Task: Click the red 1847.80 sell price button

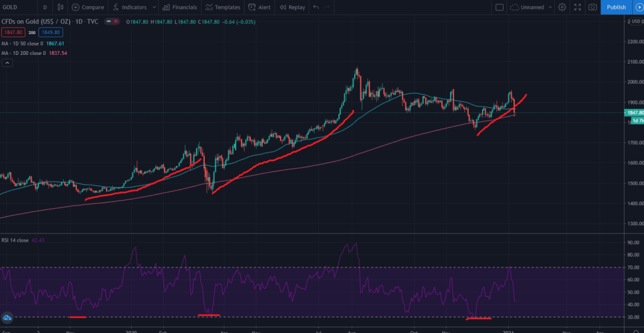Action: [x=13, y=32]
